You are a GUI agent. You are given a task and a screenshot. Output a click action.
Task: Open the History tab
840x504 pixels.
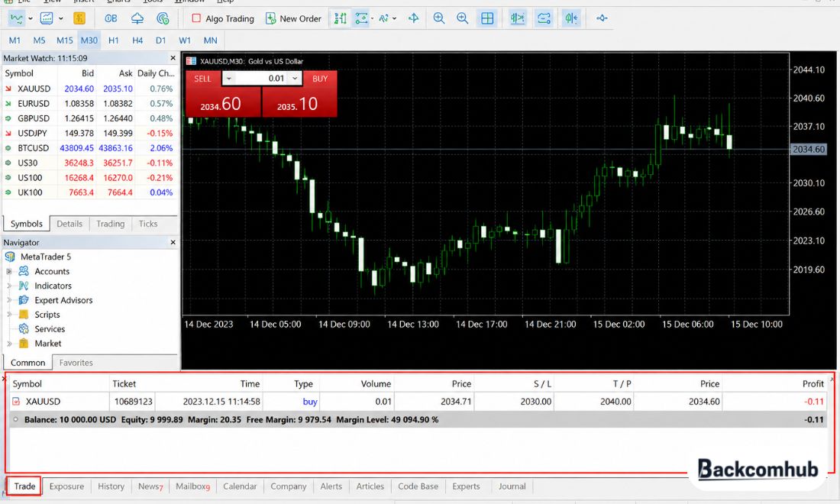pos(111,486)
